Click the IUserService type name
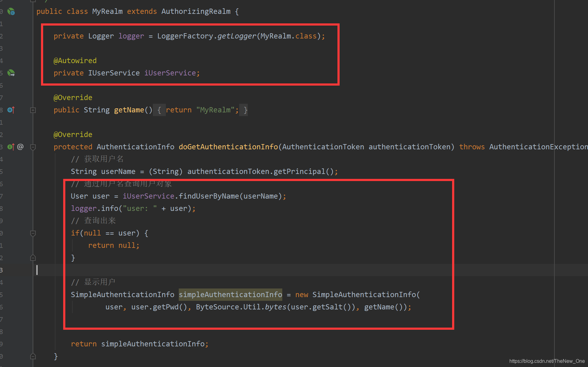 coord(114,73)
